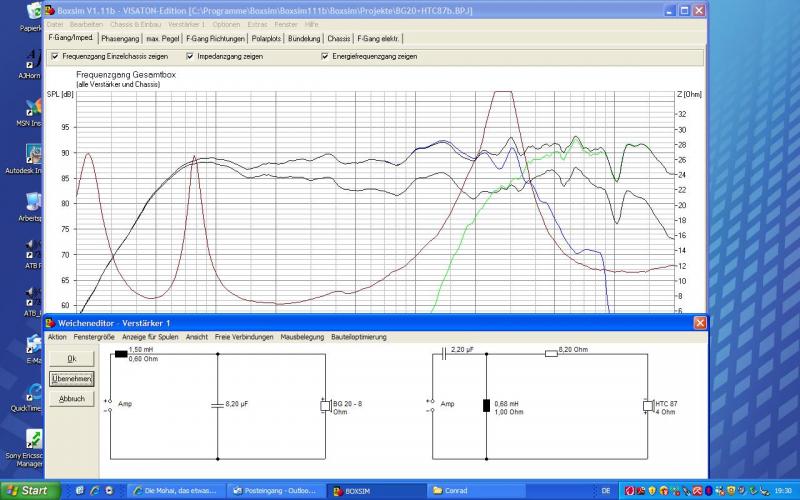The width and height of the screenshot is (800, 500).
Task: Click the 'Frequenzgang Gesamtbox' chart title
Action: (x=126, y=74)
